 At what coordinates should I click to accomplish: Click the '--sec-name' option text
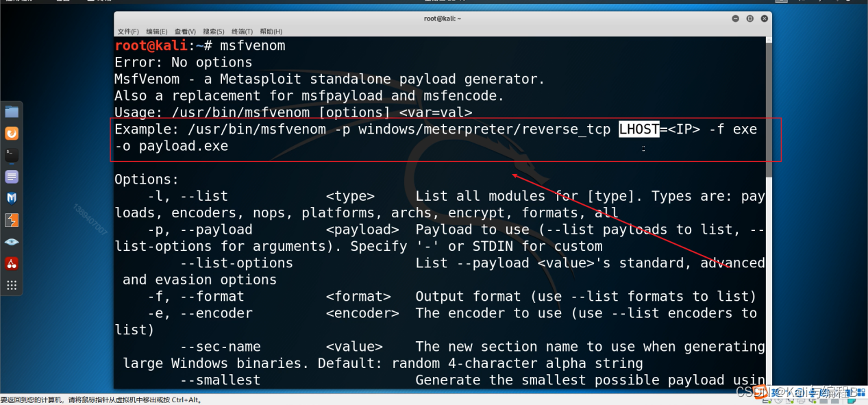[x=220, y=347]
